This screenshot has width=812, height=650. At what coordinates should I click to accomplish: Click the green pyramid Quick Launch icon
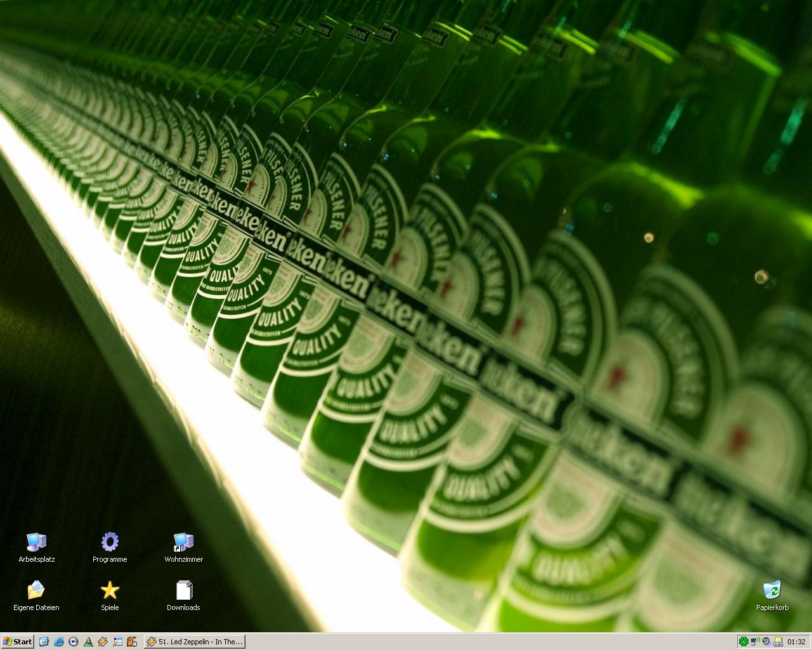pyautogui.click(x=88, y=642)
